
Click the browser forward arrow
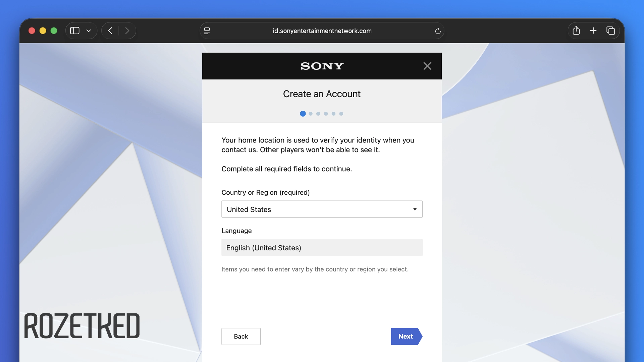pos(127,31)
